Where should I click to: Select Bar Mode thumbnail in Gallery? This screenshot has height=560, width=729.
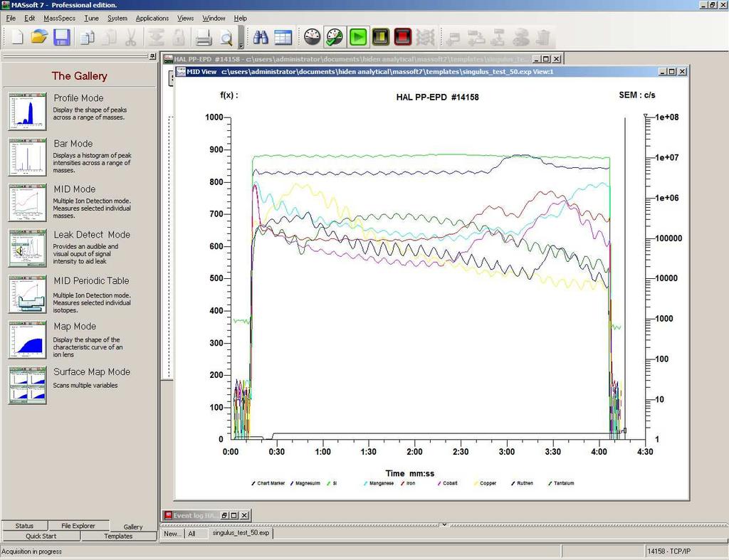coord(28,157)
